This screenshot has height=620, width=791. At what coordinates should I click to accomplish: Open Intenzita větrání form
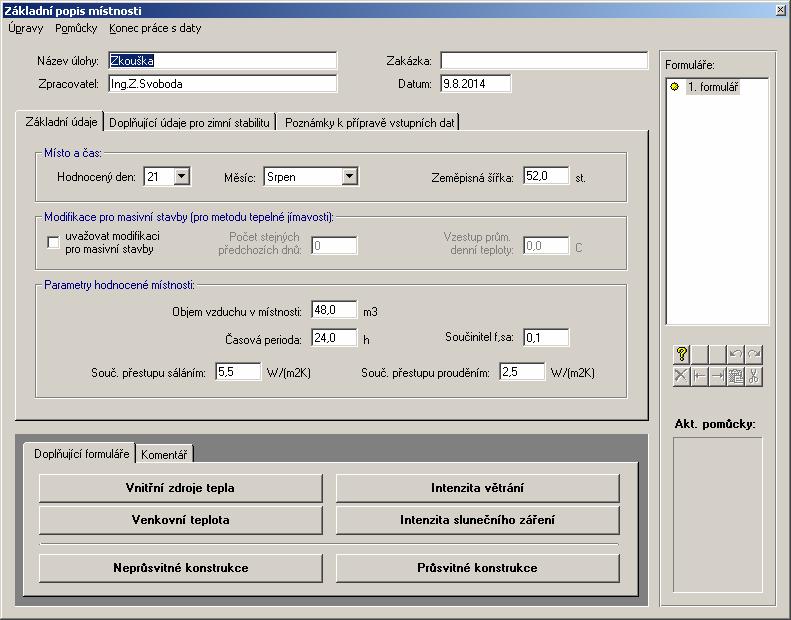point(477,488)
